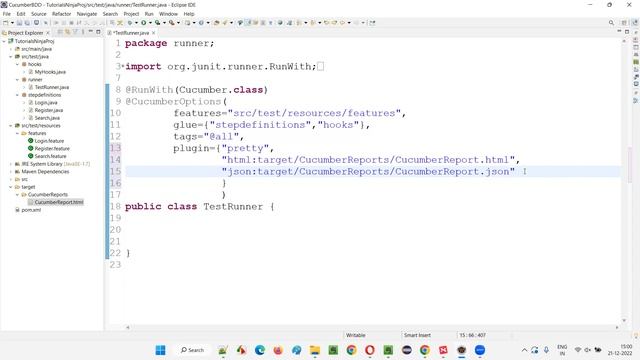Expand Maven Dependencies node
640x360 pixels.
click(x=11, y=172)
